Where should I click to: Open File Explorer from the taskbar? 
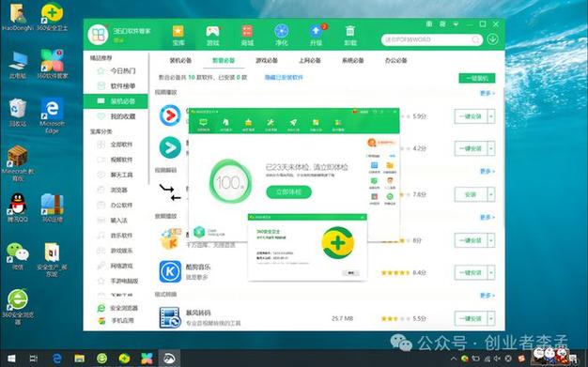[x=79, y=359]
